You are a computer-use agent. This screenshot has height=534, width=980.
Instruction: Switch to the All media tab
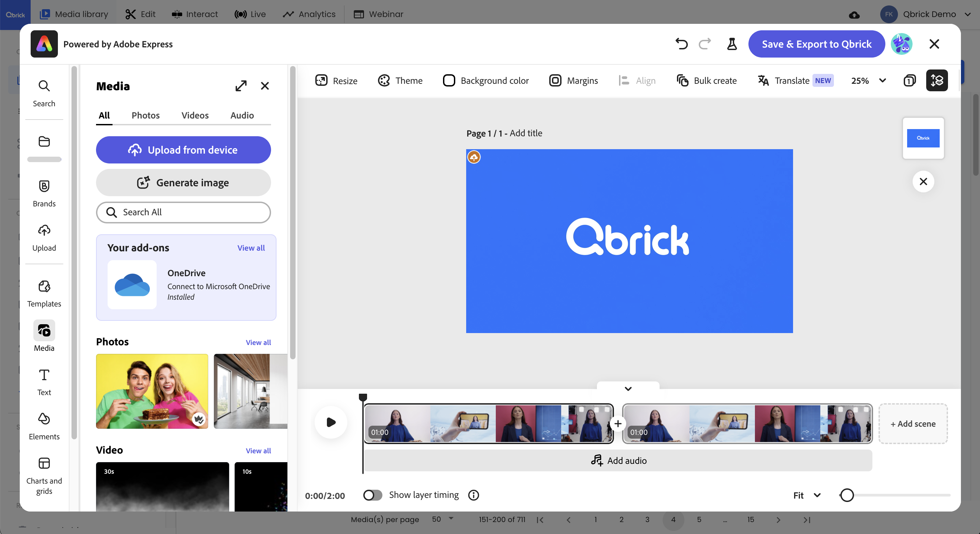104,115
